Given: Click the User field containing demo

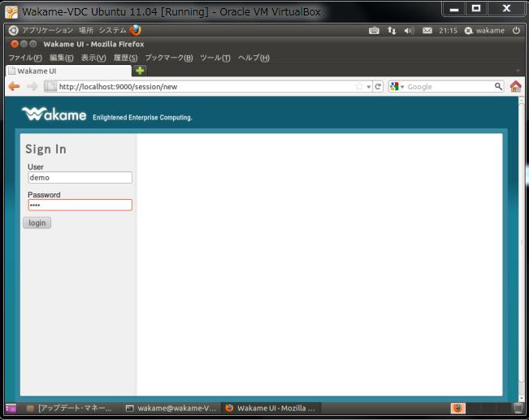Looking at the screenshot, I should (80, 177).
